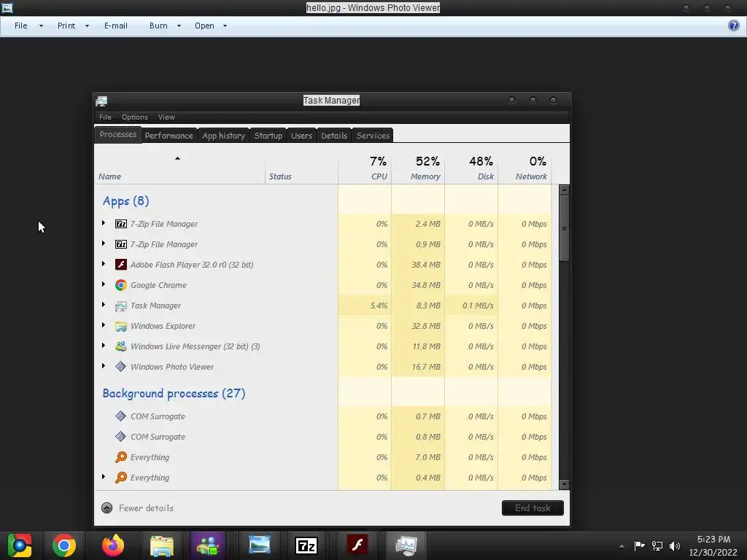Screen dimensions: 747x560
Task: Click the Fewer details arrow icon
Action: pyautogui.click(x=107, y=508)
